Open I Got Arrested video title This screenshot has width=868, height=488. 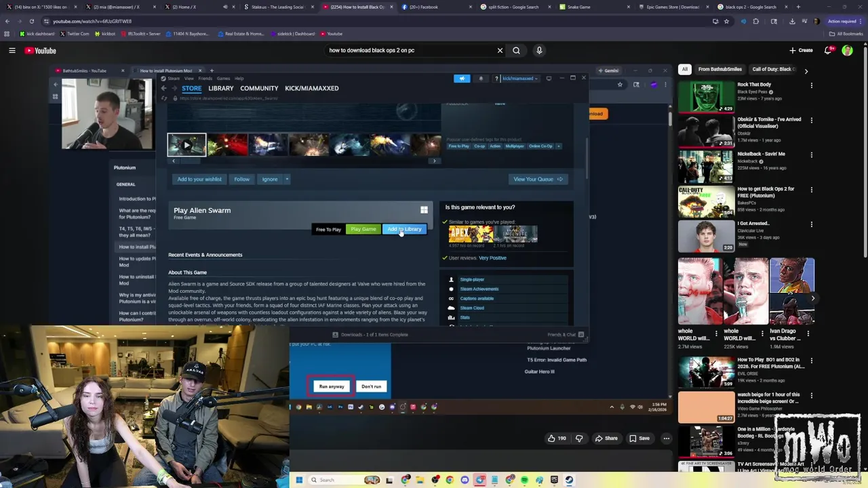click(x=753, y=223)
